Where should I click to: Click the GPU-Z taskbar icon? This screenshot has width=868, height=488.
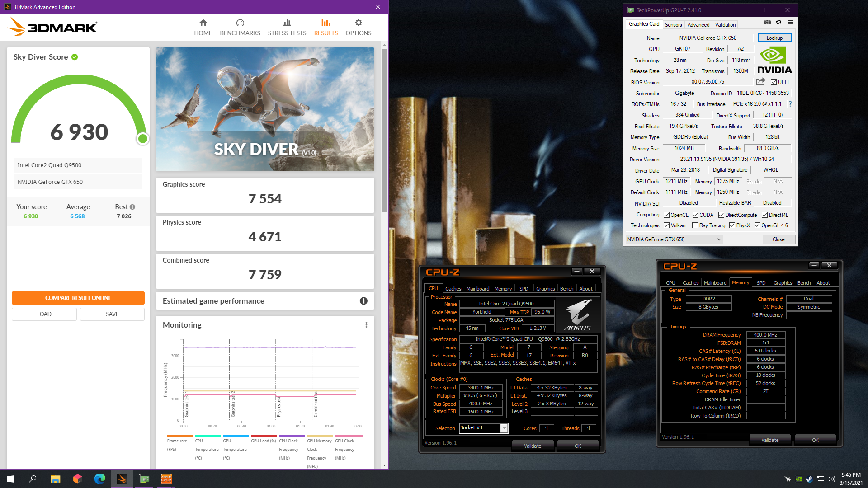tap(144, 479)
